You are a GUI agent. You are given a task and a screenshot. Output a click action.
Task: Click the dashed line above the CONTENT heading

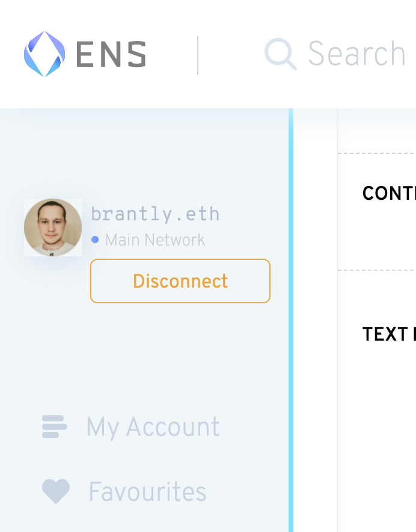point(377,153)
